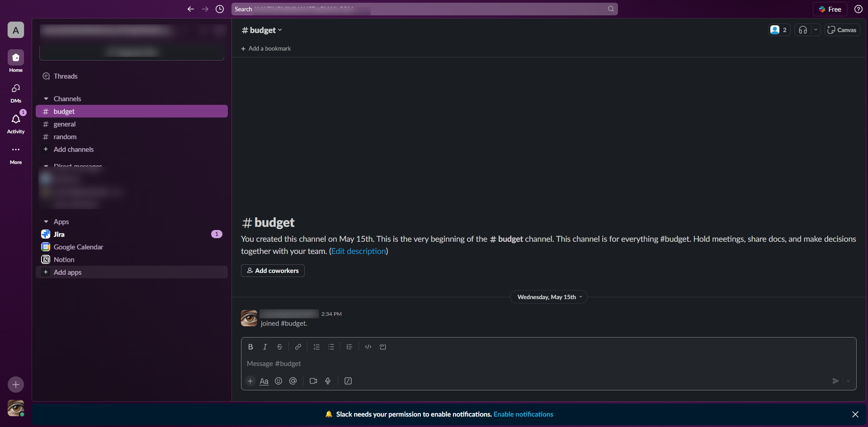Select the budget channel in sidebar
868x427 pixels.
coord(132,112)
